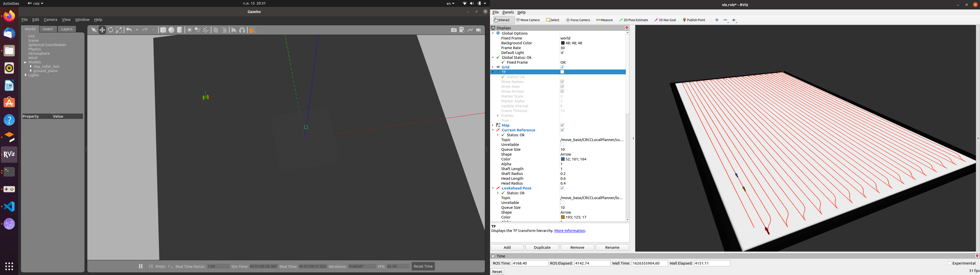Select the Translate mode tool in Gazebo

click(102, 30)
